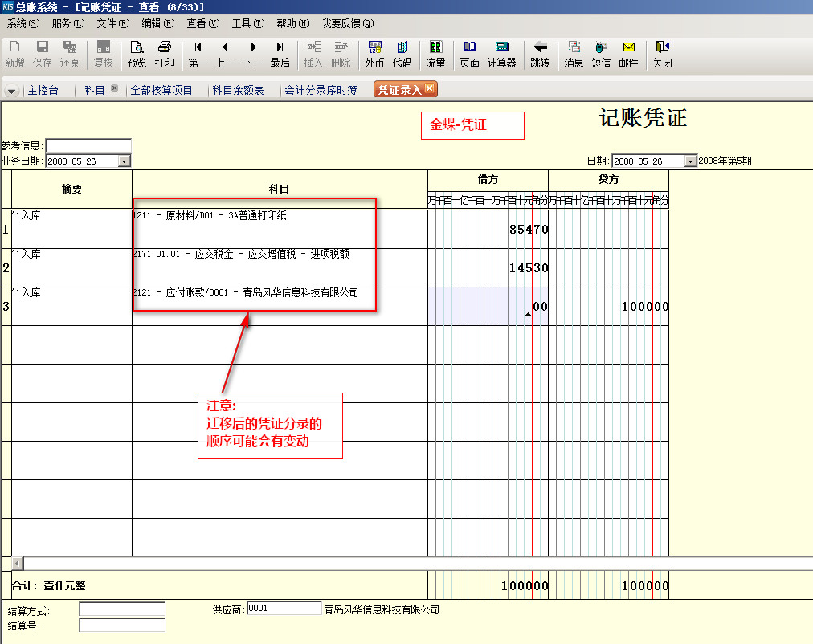813x644 pixels.
Task: Click the 结算方式 text field
Action: tap(122, 609)
